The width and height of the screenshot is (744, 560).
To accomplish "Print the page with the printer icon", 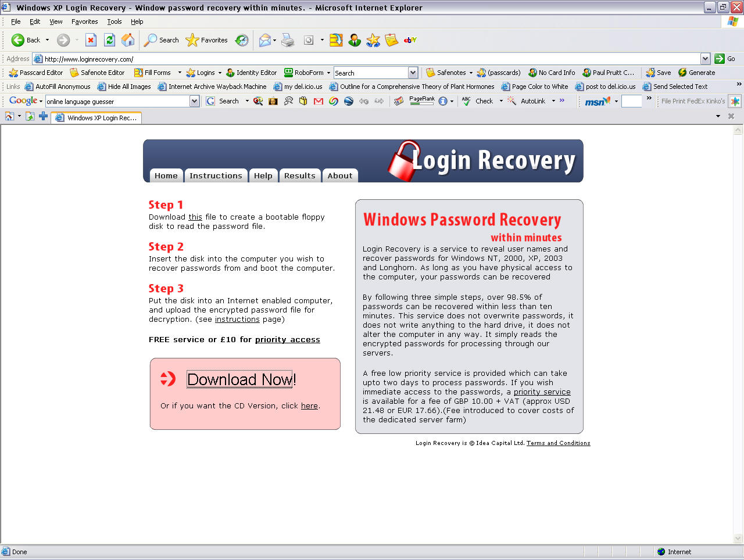I will click(288, 40).
